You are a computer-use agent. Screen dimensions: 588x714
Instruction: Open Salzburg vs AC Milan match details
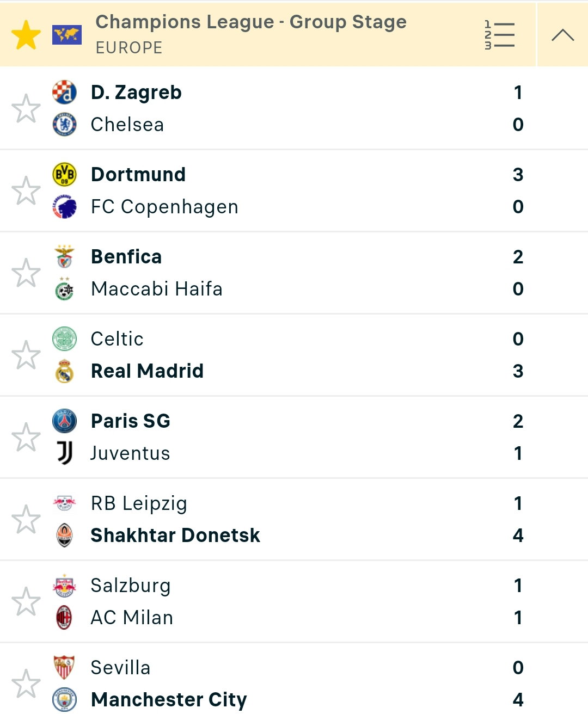(294, 601)
